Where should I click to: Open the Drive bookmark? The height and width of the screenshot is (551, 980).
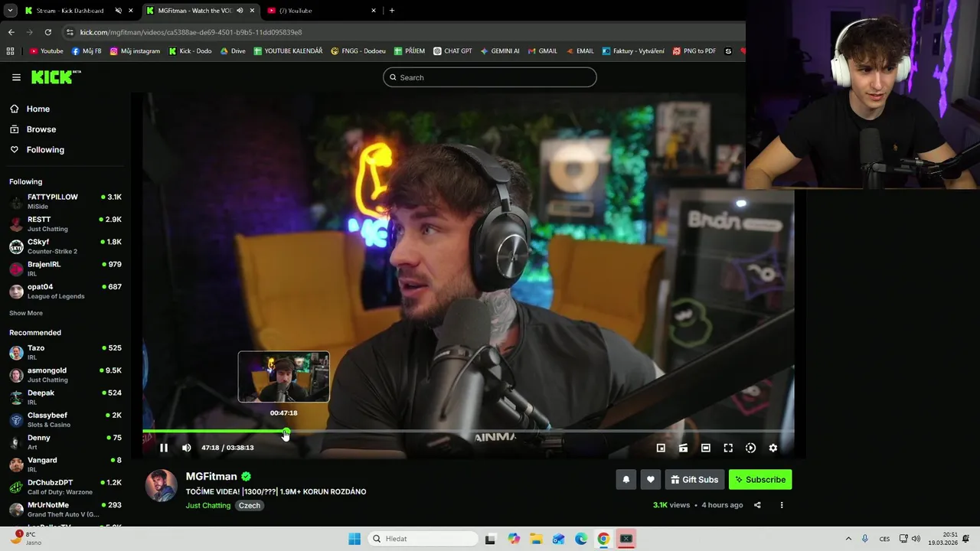tap(234, 51)
